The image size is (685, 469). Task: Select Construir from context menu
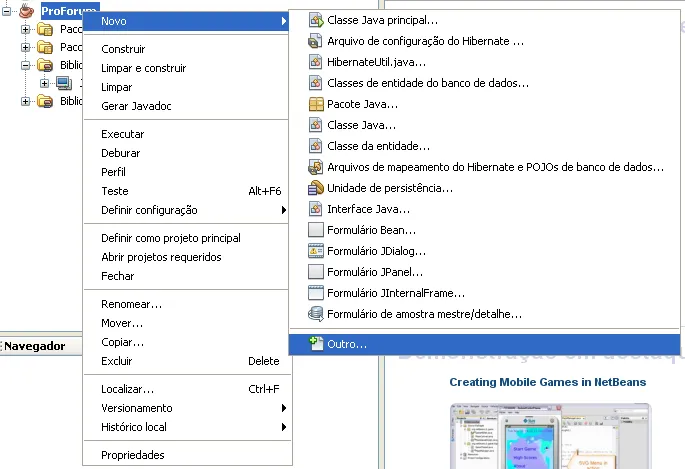pyautogui.click(x=188, y=49)
